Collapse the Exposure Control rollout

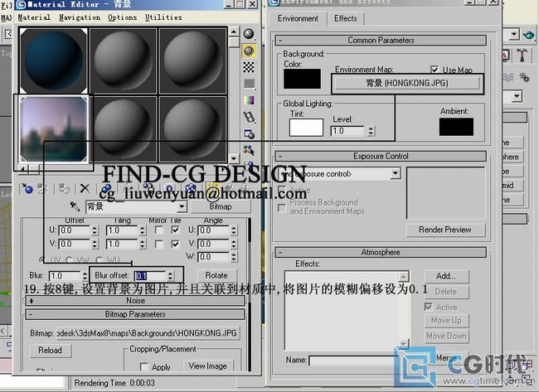[381, 157]
